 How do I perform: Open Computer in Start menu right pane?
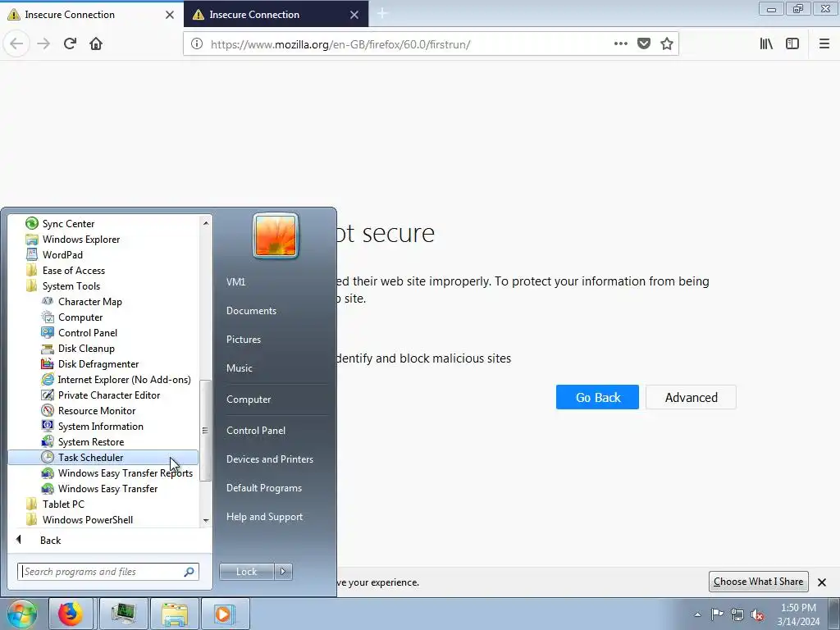249,399
